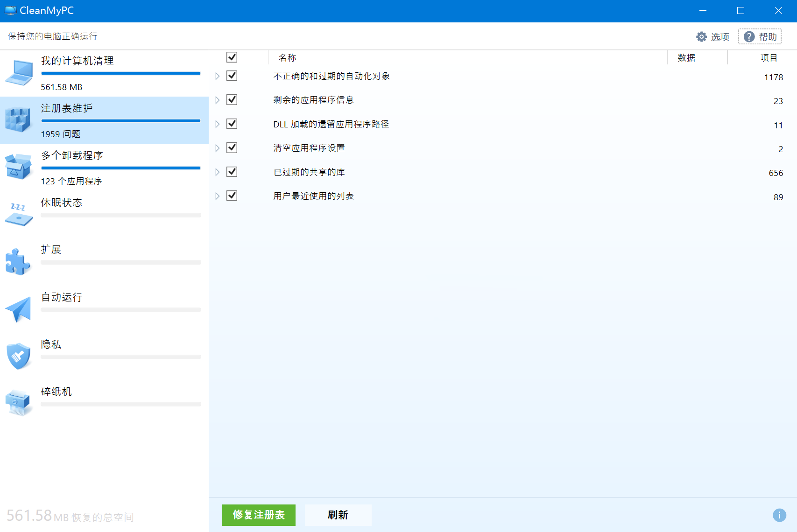Click the green 修复注册表 button

point(259,515)
